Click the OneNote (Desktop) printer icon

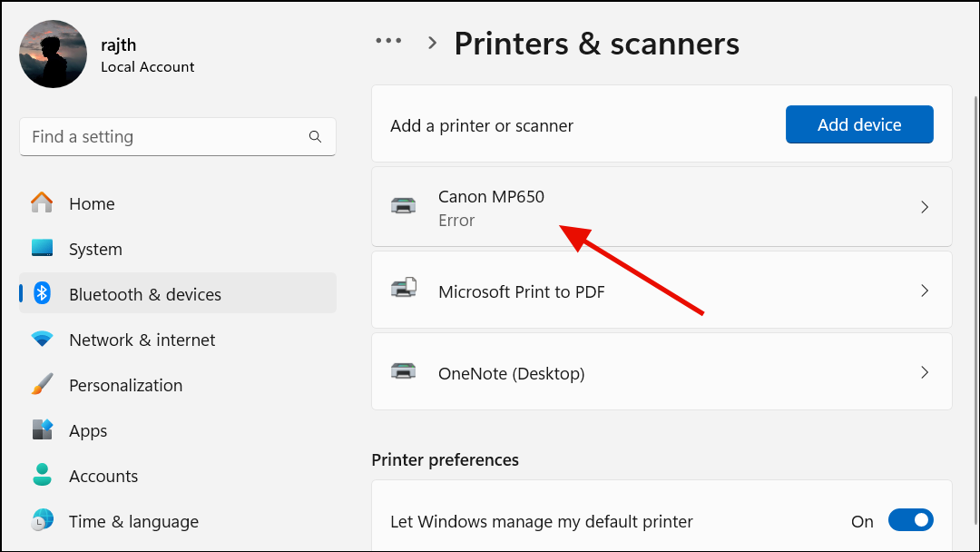point(404,370)
